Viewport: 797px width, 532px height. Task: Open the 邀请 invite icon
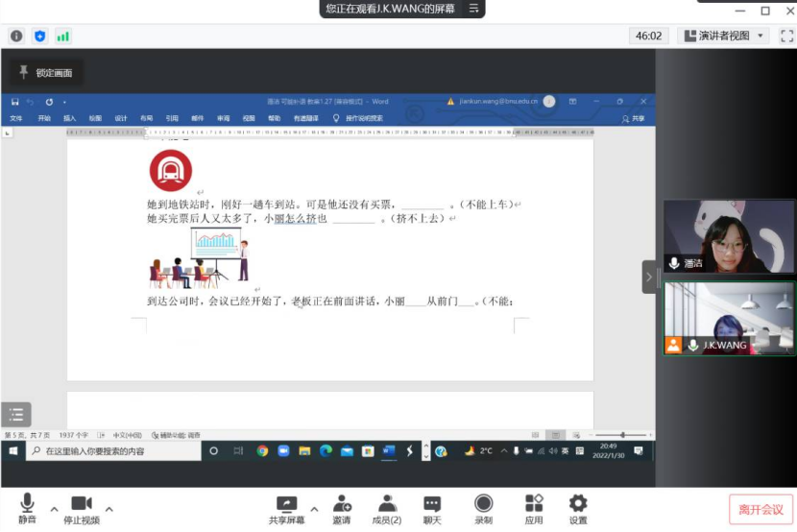tap(342, 507)
